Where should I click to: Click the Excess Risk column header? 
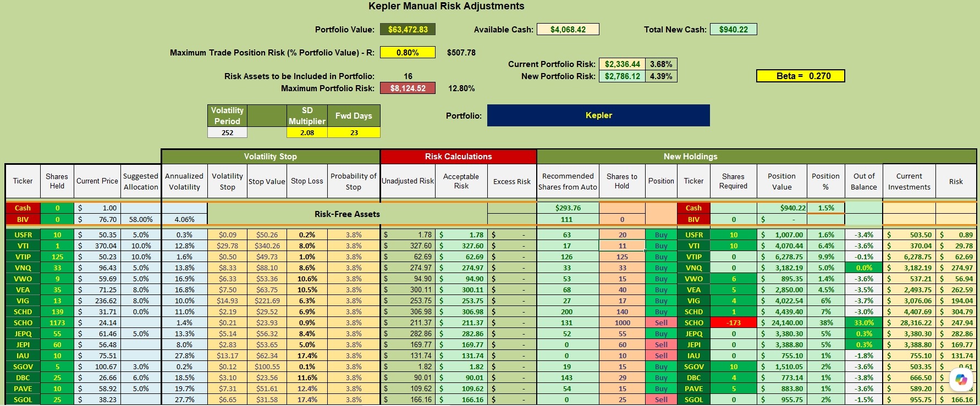[x=512, y=181]
